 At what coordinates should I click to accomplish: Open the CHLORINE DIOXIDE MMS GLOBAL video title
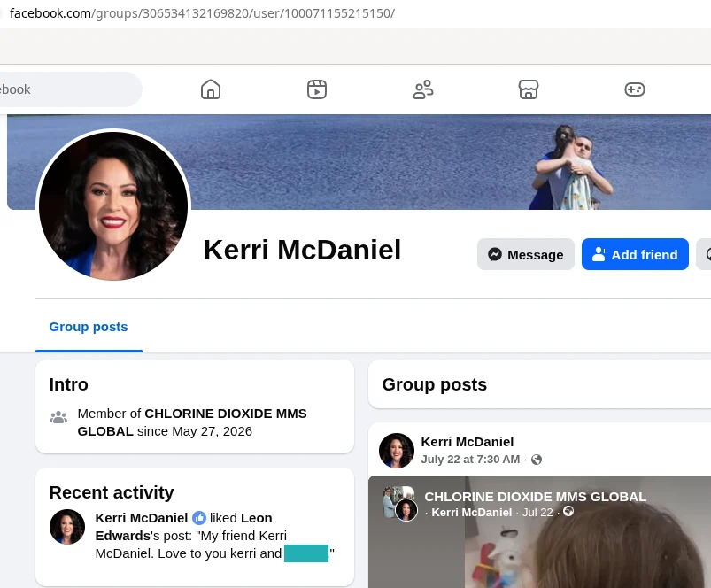click(x=535, y=497)
